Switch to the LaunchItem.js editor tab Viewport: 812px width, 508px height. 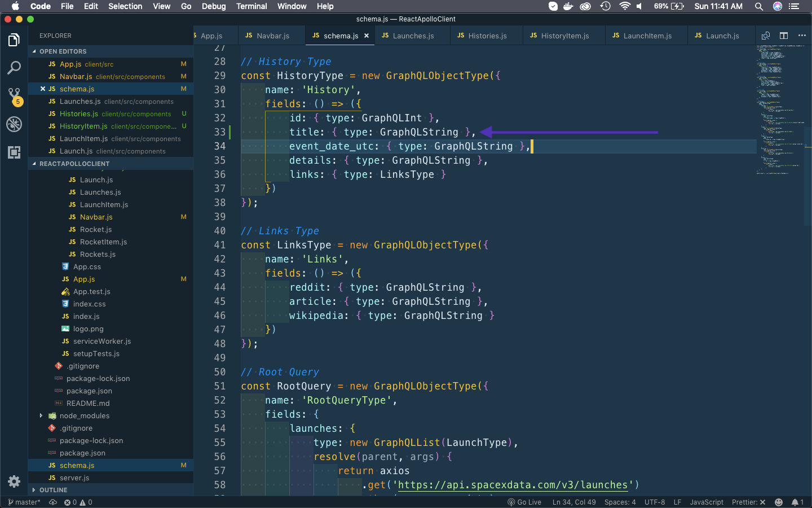pos(646,36)
